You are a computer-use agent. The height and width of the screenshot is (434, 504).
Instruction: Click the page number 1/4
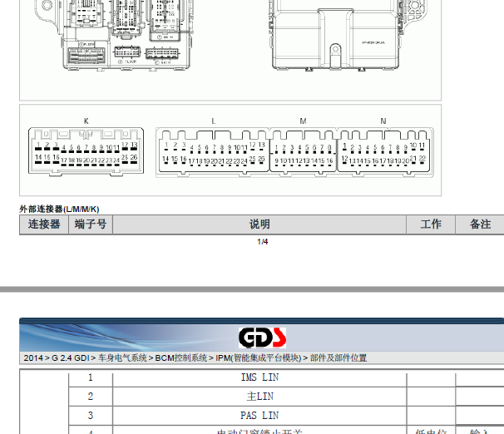click(263, 242)
